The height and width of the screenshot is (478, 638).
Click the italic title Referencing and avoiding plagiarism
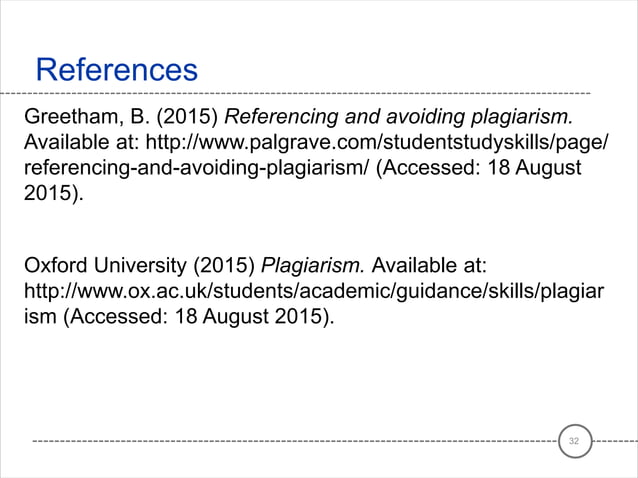click(x=399, y=117)
